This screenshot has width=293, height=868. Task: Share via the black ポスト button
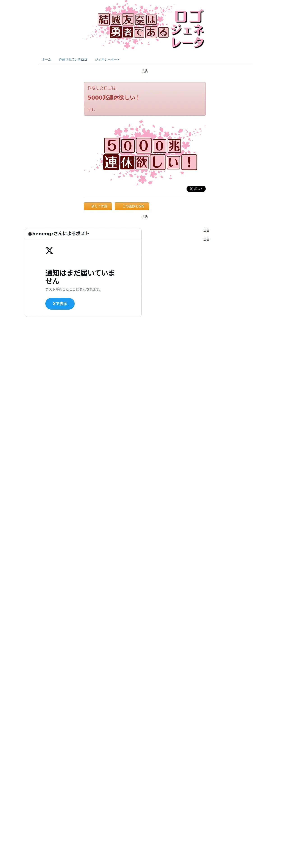196,189
